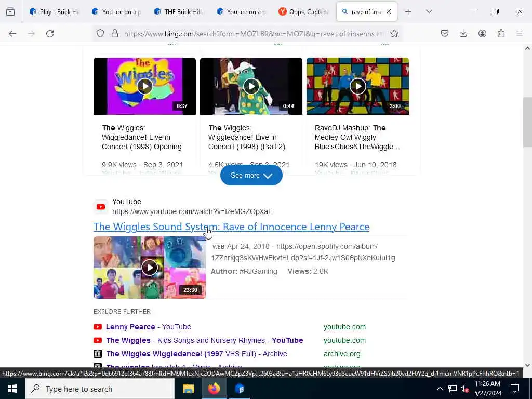Open The Wiggles Kids Songs YouTube link
The width and height of the screenshot is (532, 399).
coord(205,340)
